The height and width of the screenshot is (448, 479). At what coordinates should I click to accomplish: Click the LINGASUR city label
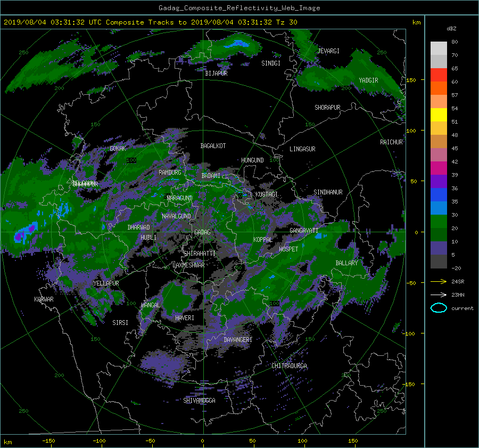pyautogui.click(x=302, y=149)
